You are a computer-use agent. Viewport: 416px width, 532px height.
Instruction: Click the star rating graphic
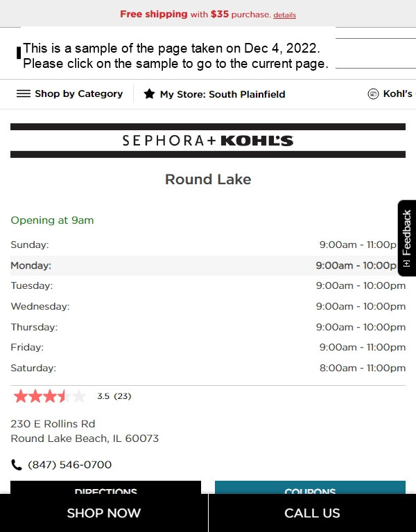[x=50, y=396]
